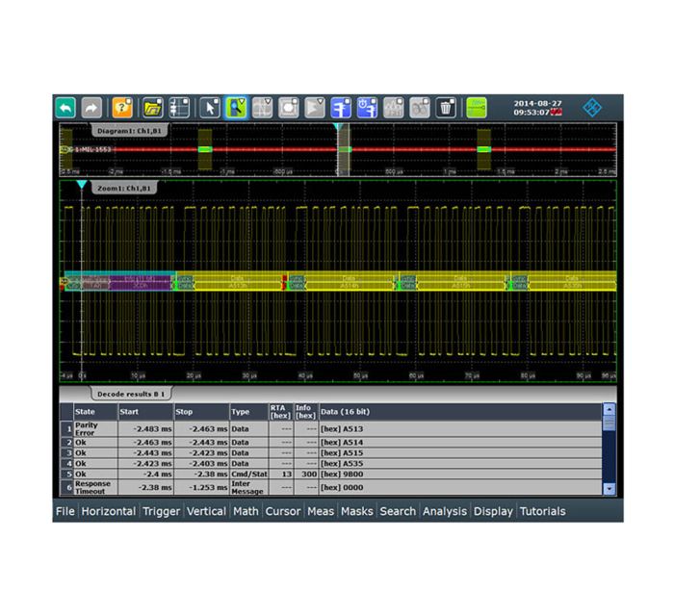Click the Rohde & Schwarz logo icon

point(592,108)
